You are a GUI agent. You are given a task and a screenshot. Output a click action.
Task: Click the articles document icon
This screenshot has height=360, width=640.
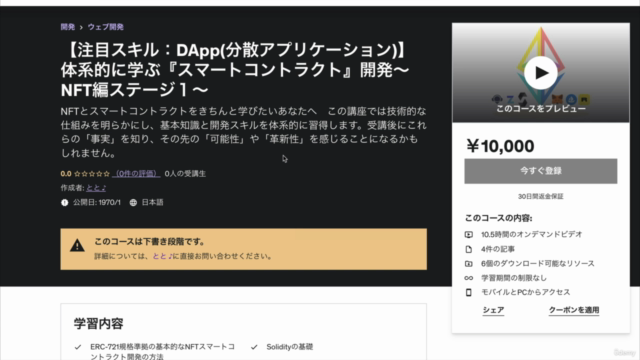[469, 249]
